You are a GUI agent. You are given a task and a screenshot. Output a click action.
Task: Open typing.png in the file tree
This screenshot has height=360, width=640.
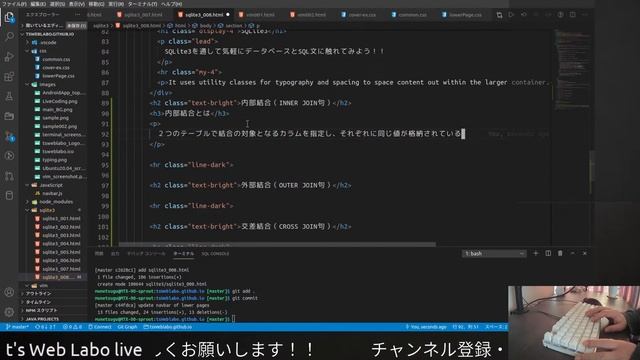(55, 160)
